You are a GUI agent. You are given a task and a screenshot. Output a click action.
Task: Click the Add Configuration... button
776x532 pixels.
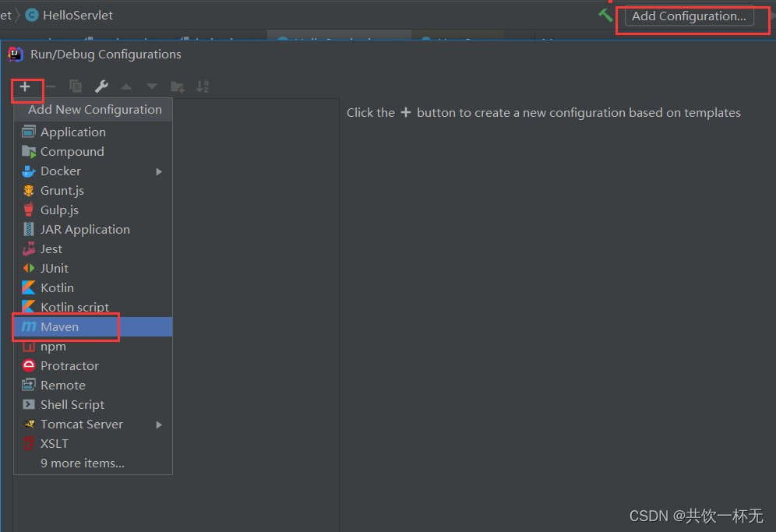[689, 16]
